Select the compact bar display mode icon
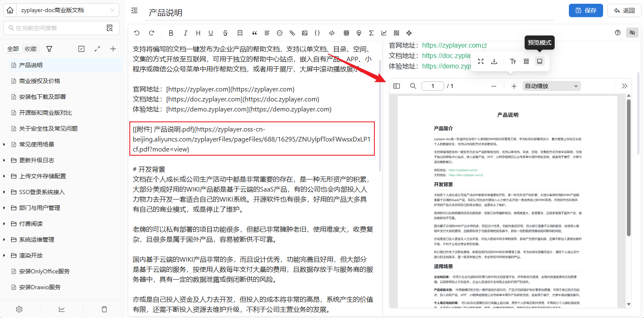Screen dimensions: 644x318 tap(526, 61)
